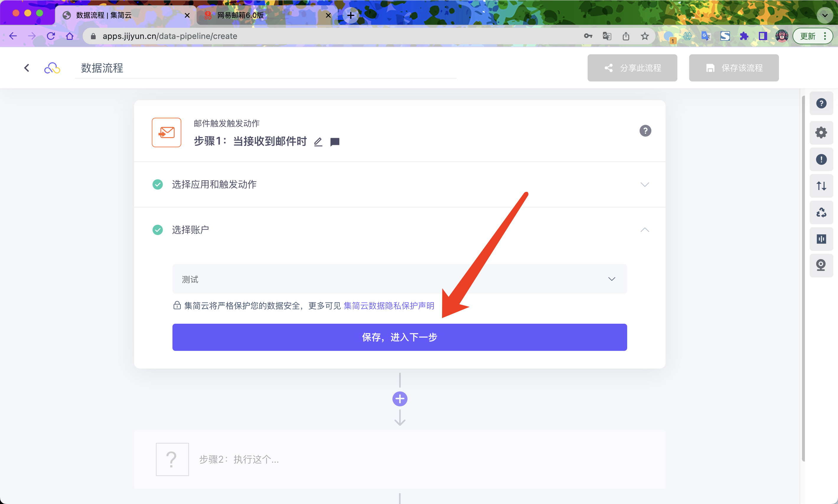
Task: Click the exclamation alert icon in sidebar
Action: coord(821,159)
